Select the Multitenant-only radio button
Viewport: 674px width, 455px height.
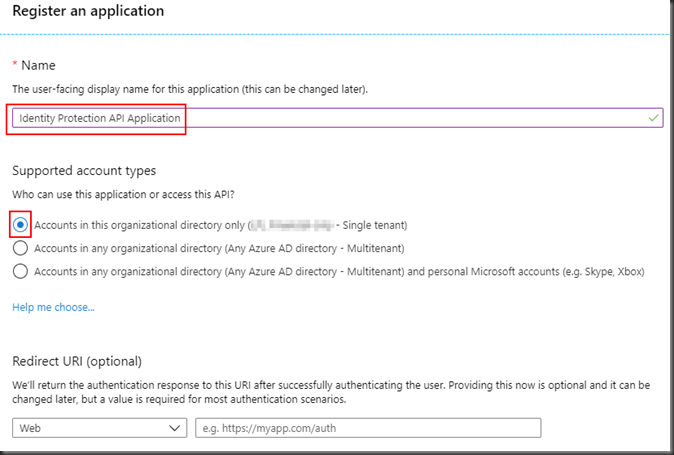pyautogui.click(x=21, y=248)
